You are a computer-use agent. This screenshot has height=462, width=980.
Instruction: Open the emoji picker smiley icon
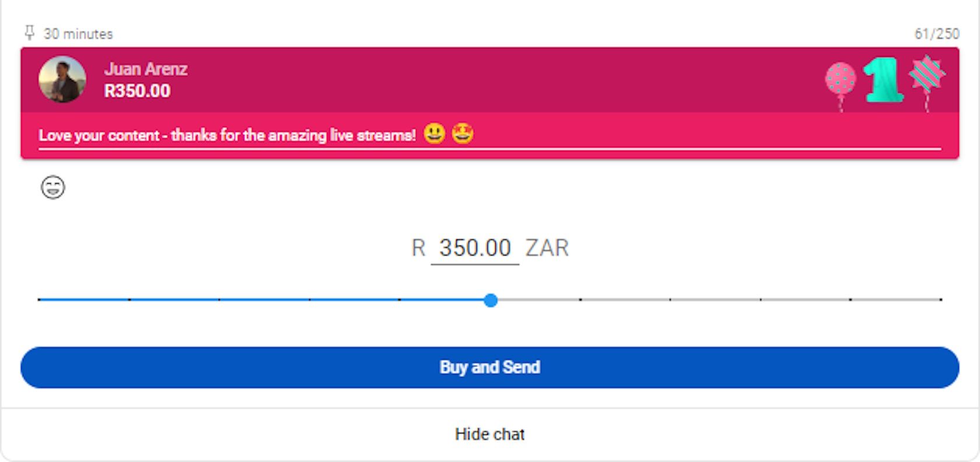tap(52, 187)
